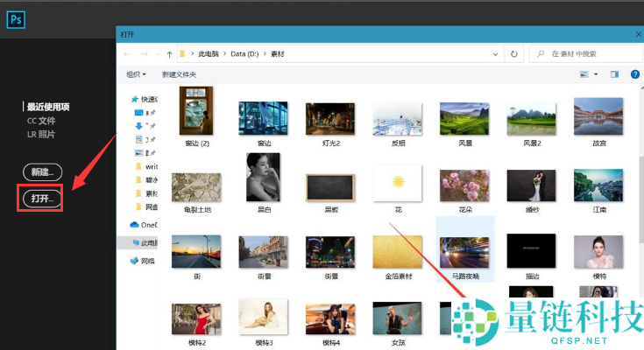Select the 灯光2 image thumbnail
The height and width of the screenshot is (350, 644).
(330, 119)
